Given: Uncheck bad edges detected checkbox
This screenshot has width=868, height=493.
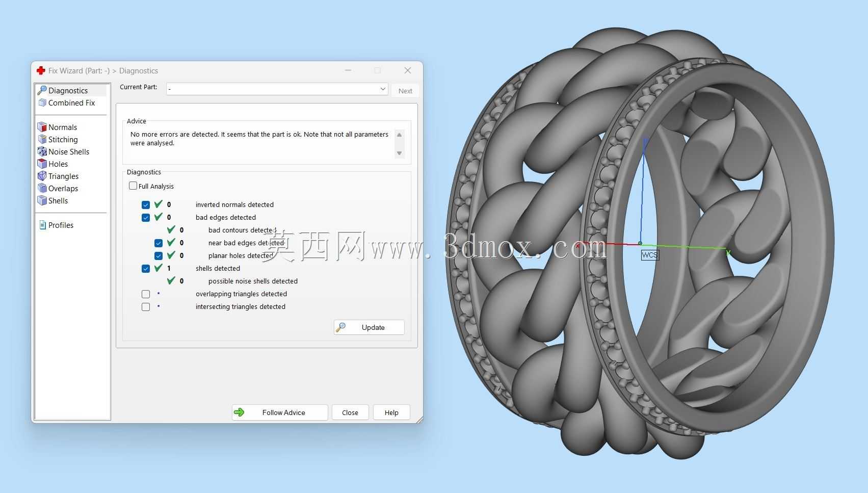Looking at the screenshot, I should click(146, 218).
